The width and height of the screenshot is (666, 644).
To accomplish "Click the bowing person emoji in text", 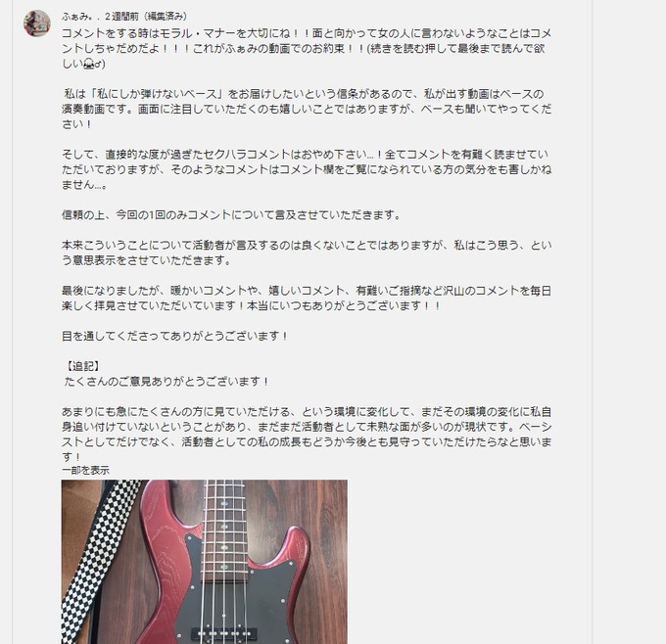I will coord(88,64).
